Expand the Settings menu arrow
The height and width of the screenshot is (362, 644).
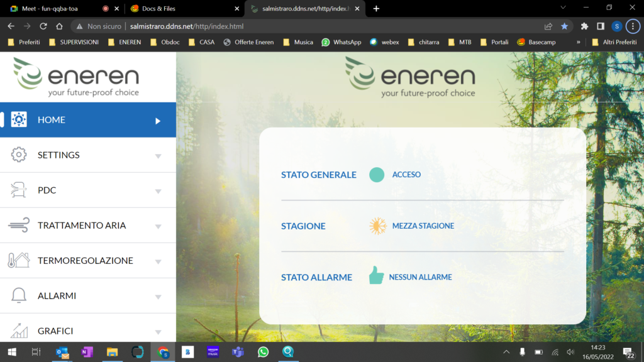[x=158, y=156]
